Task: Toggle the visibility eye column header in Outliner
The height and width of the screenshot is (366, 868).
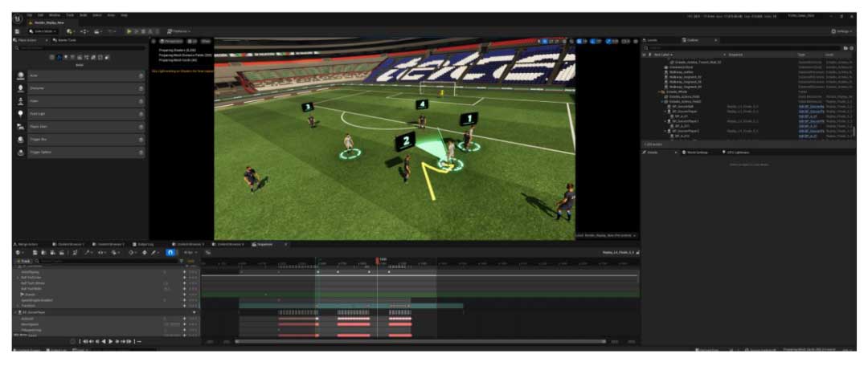Action: tap(645, 55)
